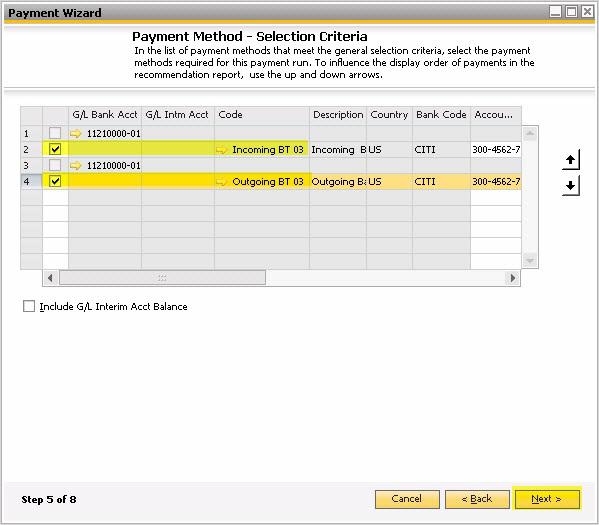Check the row 1 payment method checkbox
The width and height of the screenshot is (599, 525).
55,133
